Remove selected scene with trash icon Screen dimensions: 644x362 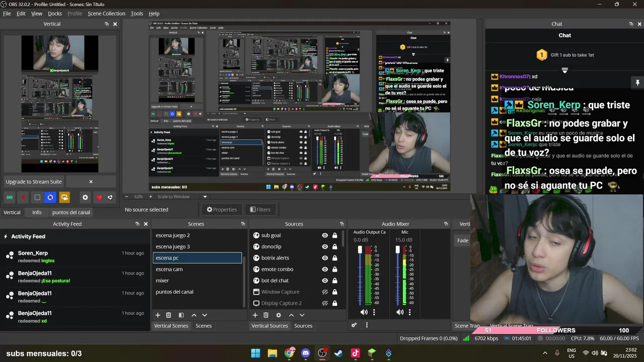pos(169,315)
